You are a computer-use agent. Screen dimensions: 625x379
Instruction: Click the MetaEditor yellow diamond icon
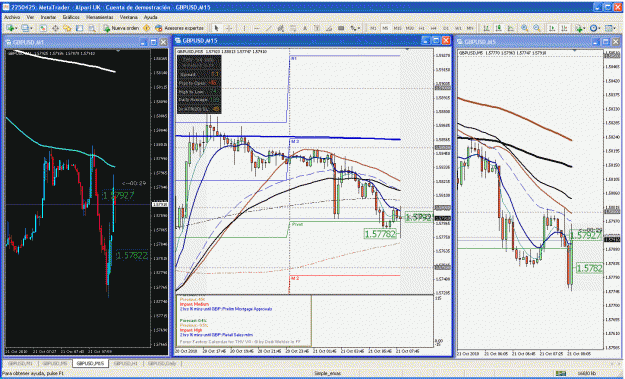(x=146, y=28)
